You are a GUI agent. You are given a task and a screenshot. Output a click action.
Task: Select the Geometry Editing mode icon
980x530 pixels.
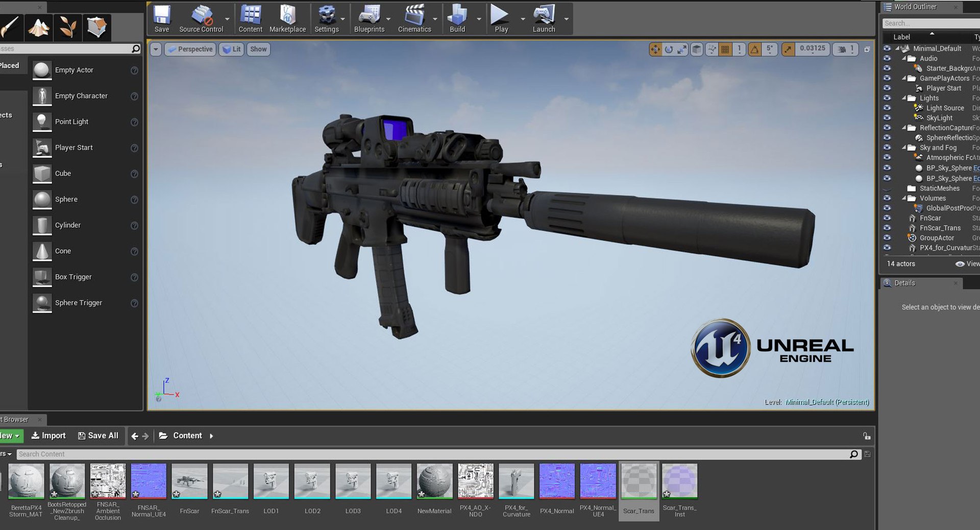click(96, 27)
